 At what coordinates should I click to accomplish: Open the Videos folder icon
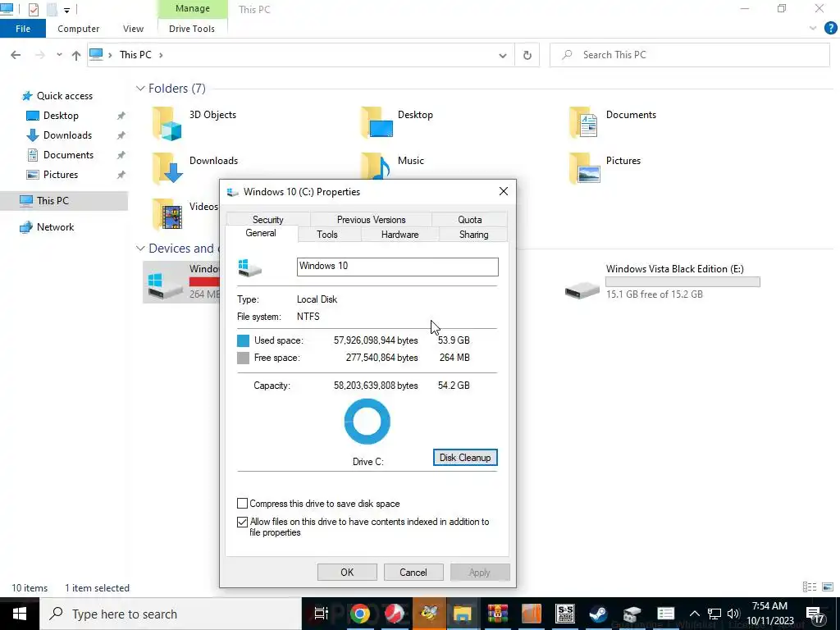[x=167, y=213]
